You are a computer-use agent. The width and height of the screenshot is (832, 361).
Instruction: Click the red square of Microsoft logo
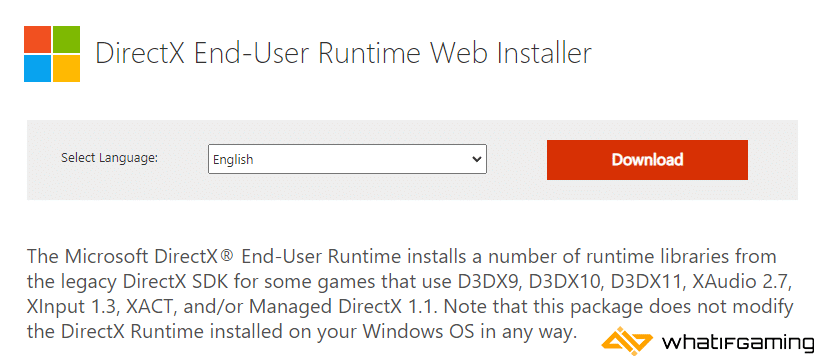pyautogui.click(x=37, y=39)
